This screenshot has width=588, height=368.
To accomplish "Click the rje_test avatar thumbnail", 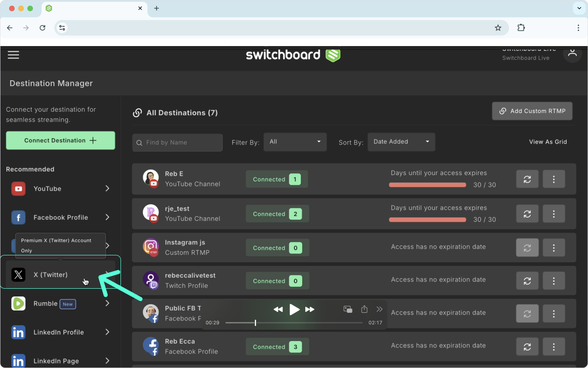I will [x=151, y=213].
